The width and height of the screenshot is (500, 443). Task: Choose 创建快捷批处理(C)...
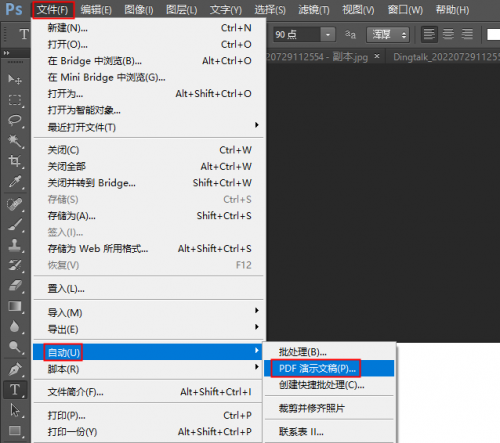pos(329,385)
